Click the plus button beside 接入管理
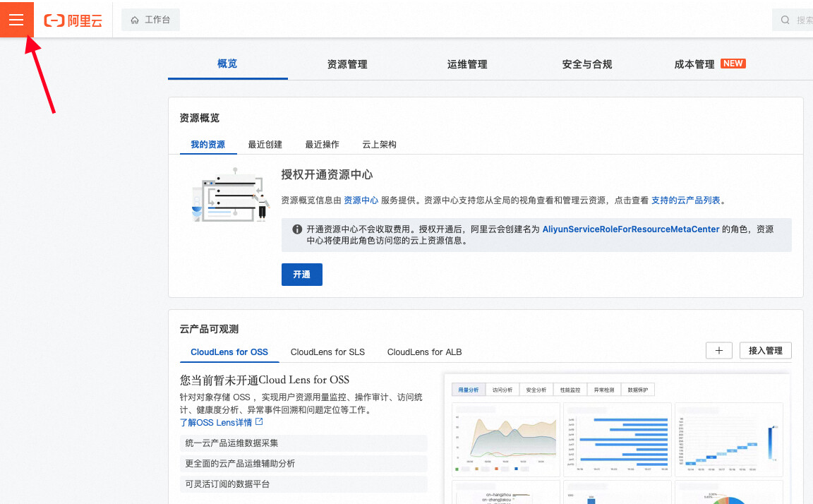The width and height of the screenshot is (813, 504). pos(718,351)
